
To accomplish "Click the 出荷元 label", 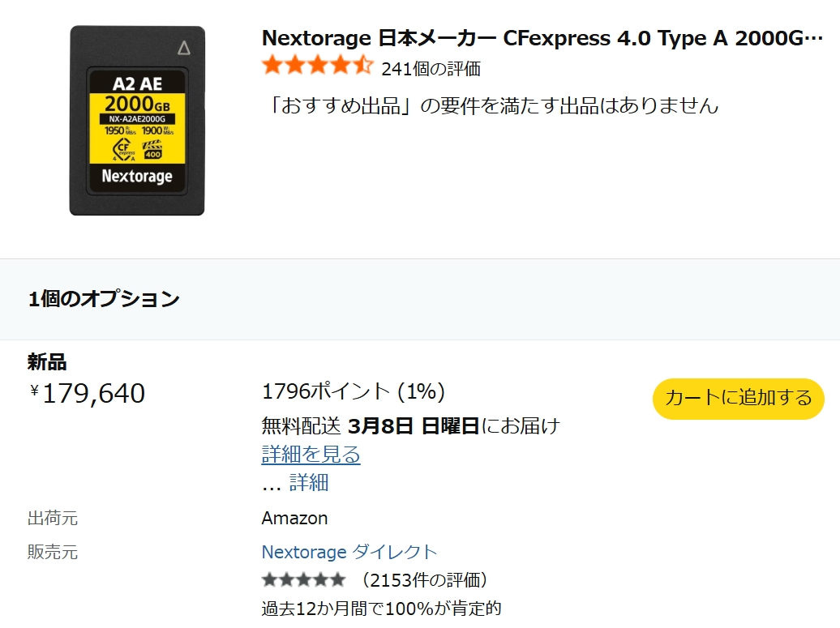I will click(x=53, y=519).
